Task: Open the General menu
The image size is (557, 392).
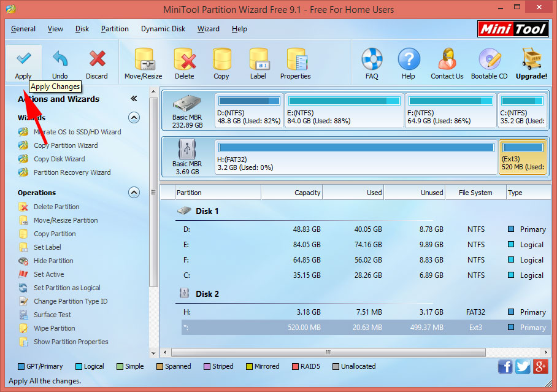Action: tap(23, 29)
